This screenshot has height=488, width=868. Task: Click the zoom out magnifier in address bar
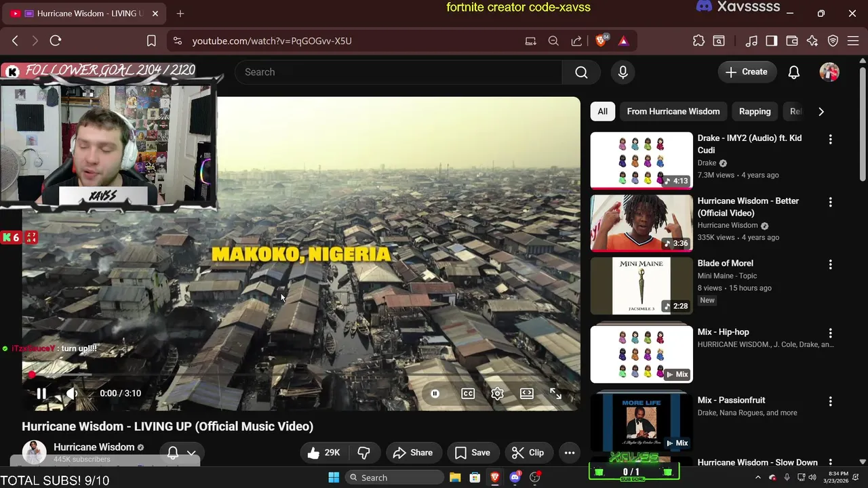[553, 41]
